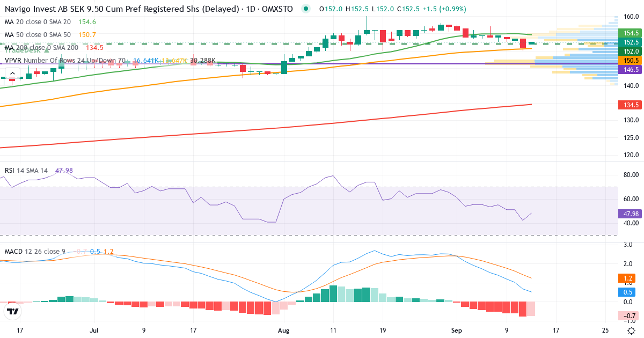Screen dimensions: 644x338
Task: Click the green 154.5 price axis label
Action: tap(631, 33)
